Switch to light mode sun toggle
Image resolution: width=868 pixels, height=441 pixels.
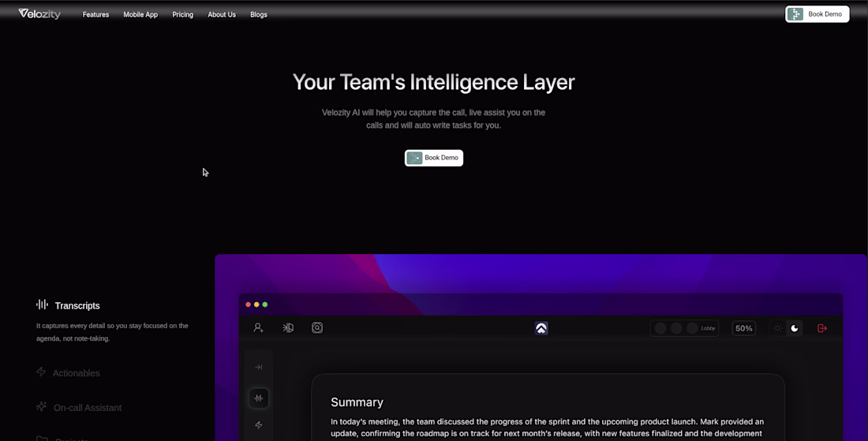777,328
